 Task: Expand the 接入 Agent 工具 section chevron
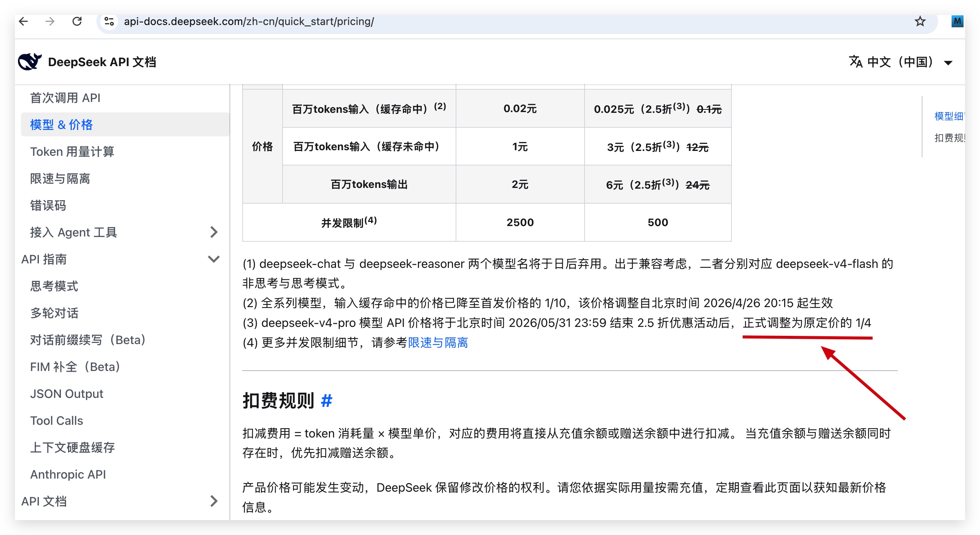click(214, 232)
